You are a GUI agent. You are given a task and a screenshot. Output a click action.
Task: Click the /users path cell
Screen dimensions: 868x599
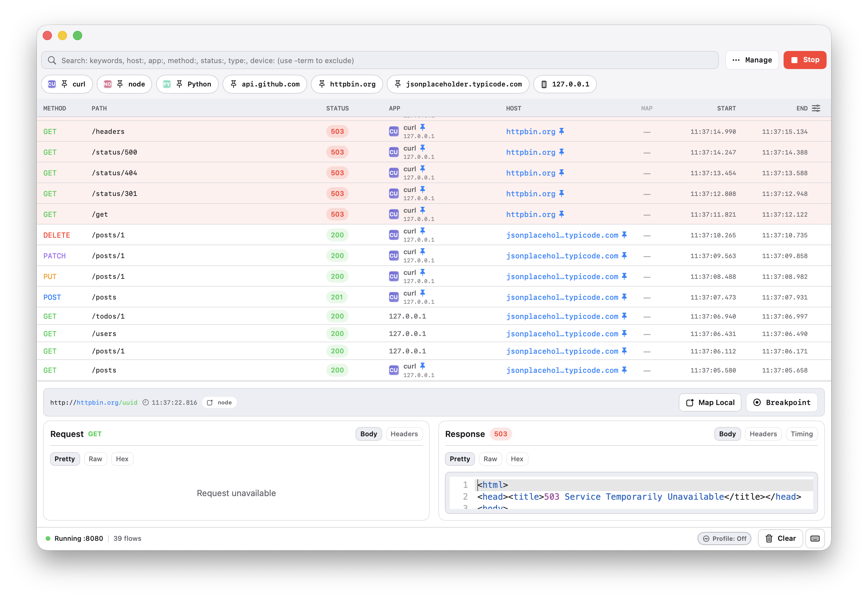coord(104,334)
